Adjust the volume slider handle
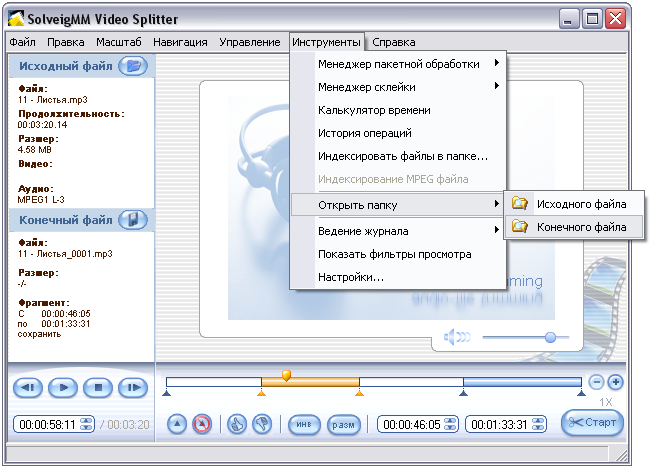Screen dimensions: 652x466 pyautogui.click(x=550, y=337)
